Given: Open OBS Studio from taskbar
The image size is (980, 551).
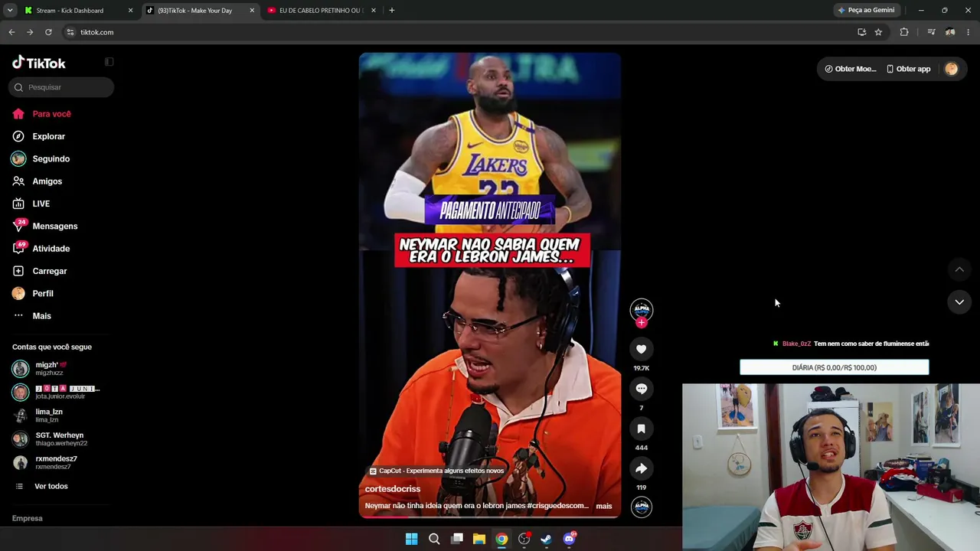Looking at the screenshot, I should coord(524,539).
